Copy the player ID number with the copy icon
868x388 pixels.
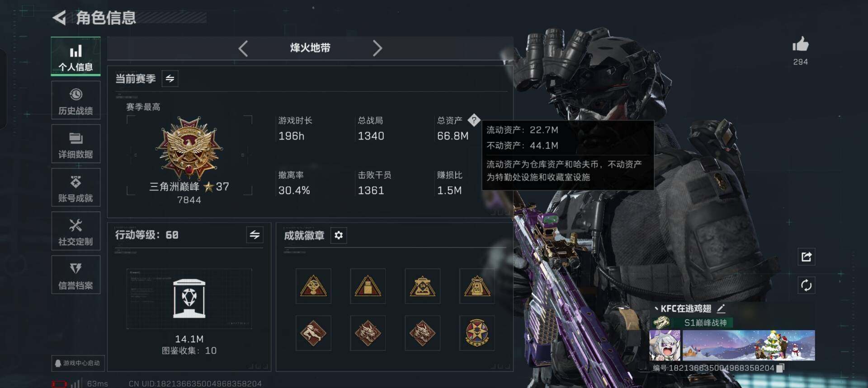[x=780, y=368]
